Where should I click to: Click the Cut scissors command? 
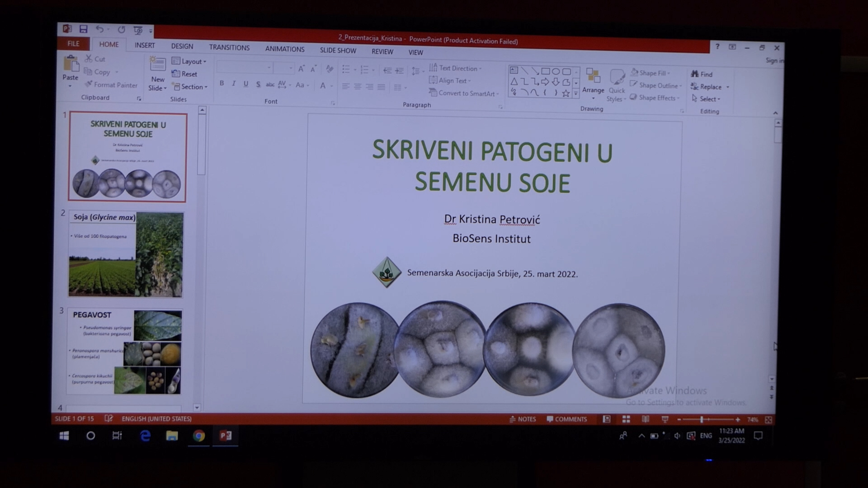coord(95,59)
